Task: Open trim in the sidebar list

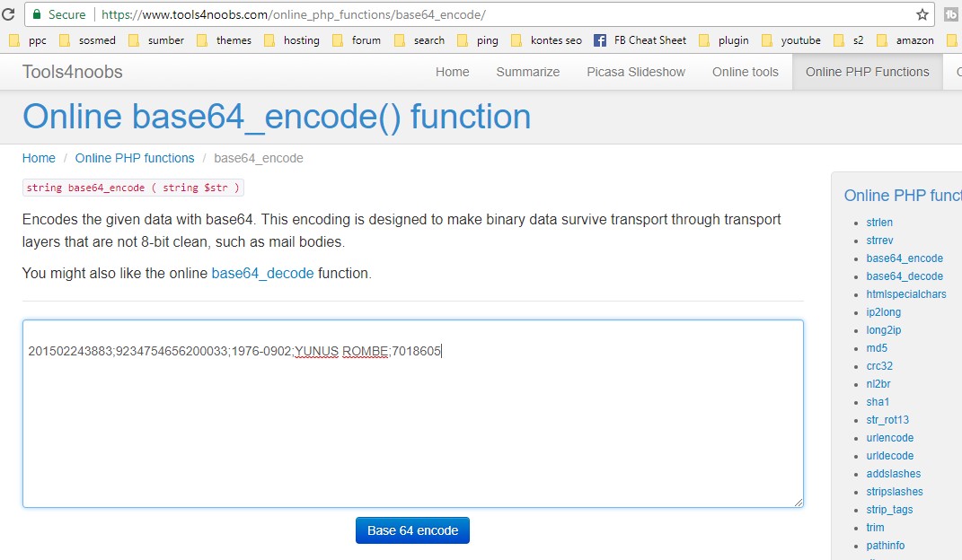Action: coord(875,528)
